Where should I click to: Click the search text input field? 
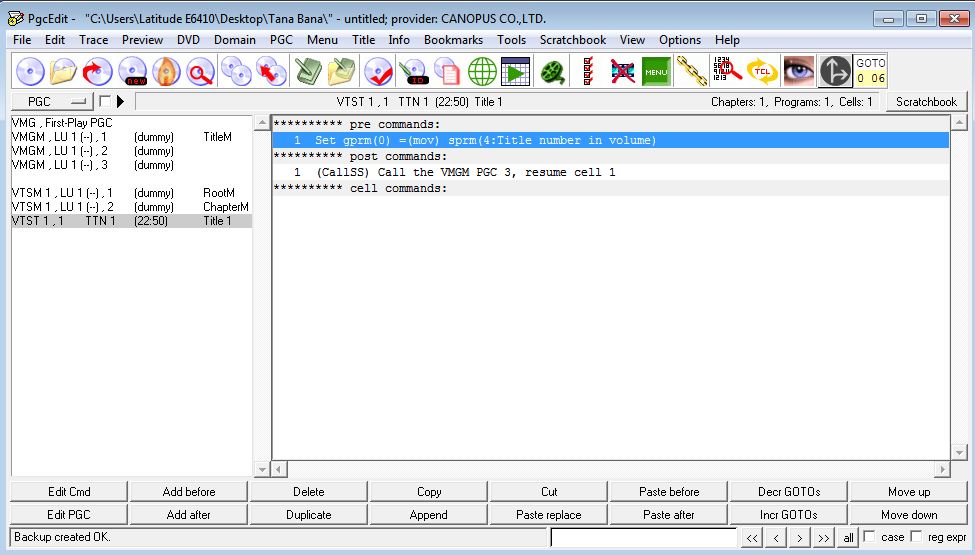(x=644, y=537)
